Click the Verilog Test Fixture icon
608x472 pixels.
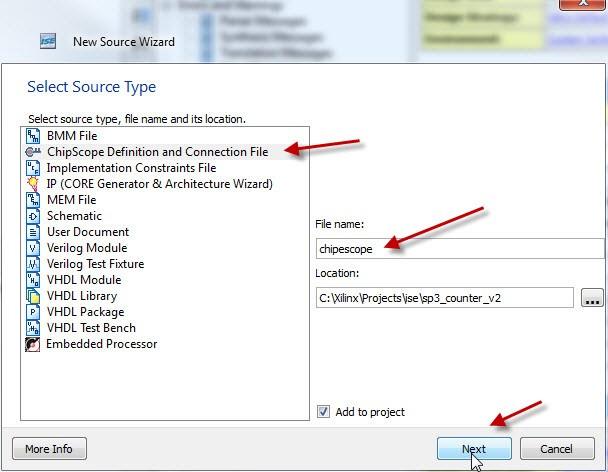click(x=33, y=264)
